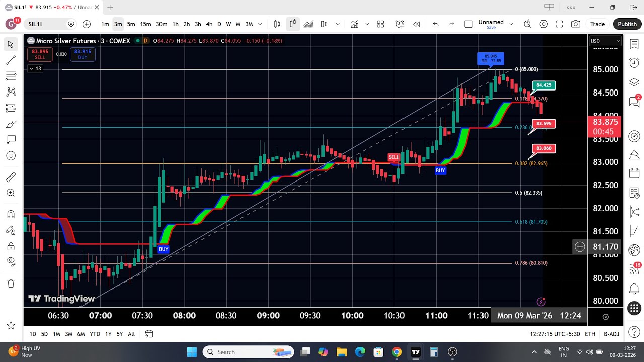Hide all drawings with eye icon

(x=11, y=262)
